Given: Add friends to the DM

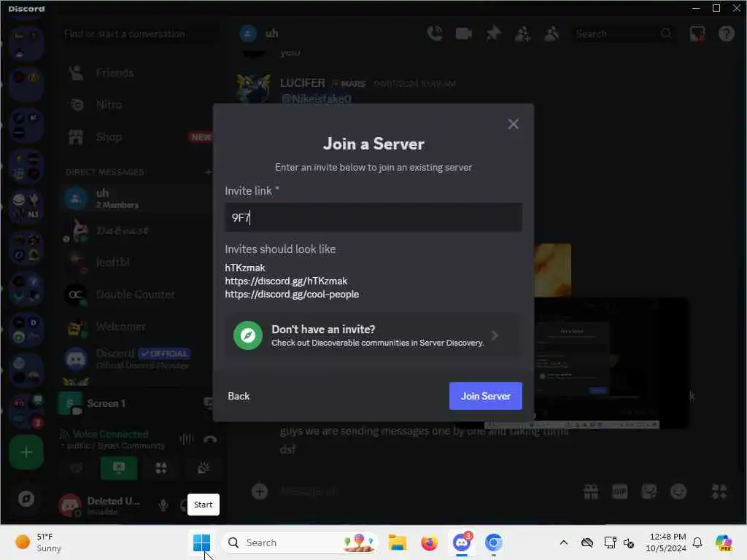Looking at the screenshot, I should point(522,34).
